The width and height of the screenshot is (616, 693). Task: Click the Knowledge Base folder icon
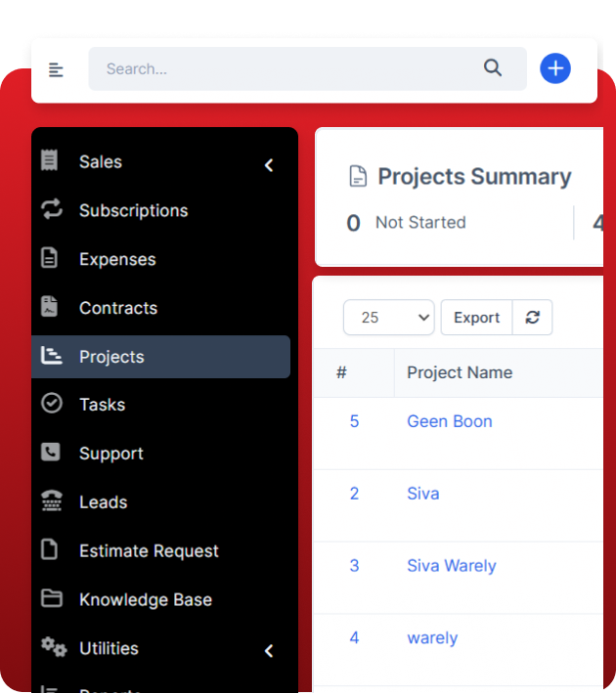point(51,599)
